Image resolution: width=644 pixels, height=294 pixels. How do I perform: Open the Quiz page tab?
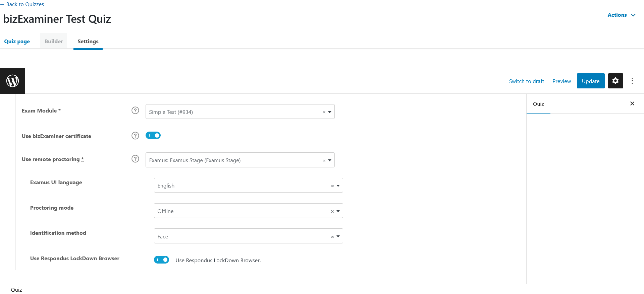click(x=17, y=42)
